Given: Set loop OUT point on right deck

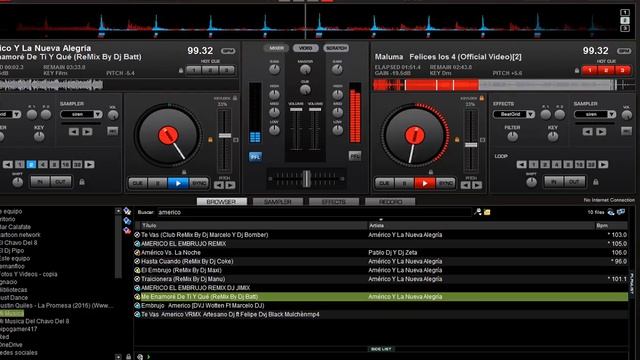Looking at the screenshot, I should [x=574, y=182].
